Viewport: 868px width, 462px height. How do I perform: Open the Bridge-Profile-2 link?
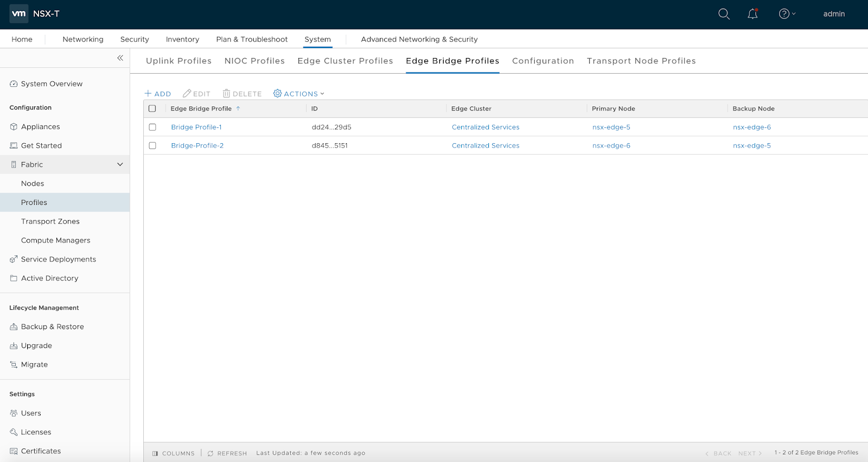pos(197,146)
